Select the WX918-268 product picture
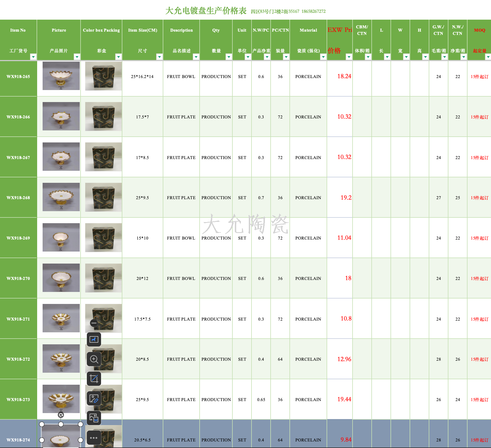491x448 pixels. pos(61,197)
